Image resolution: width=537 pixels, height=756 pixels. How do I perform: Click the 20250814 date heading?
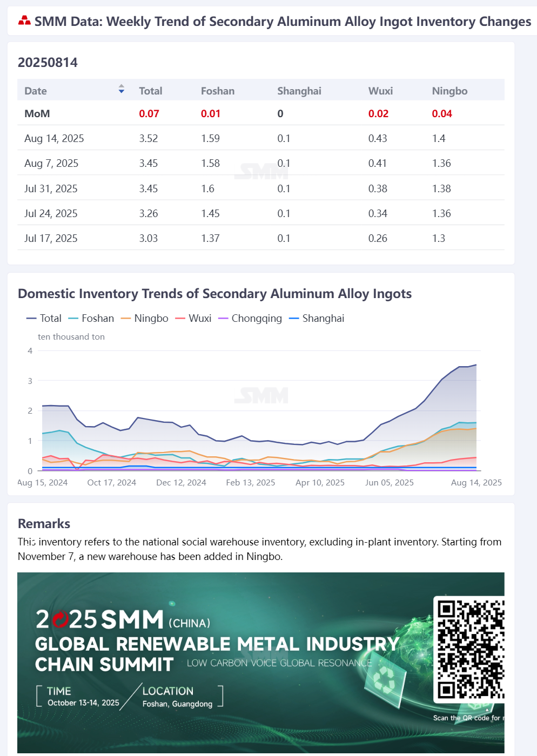pyautogui.click(x=48, y=62)
